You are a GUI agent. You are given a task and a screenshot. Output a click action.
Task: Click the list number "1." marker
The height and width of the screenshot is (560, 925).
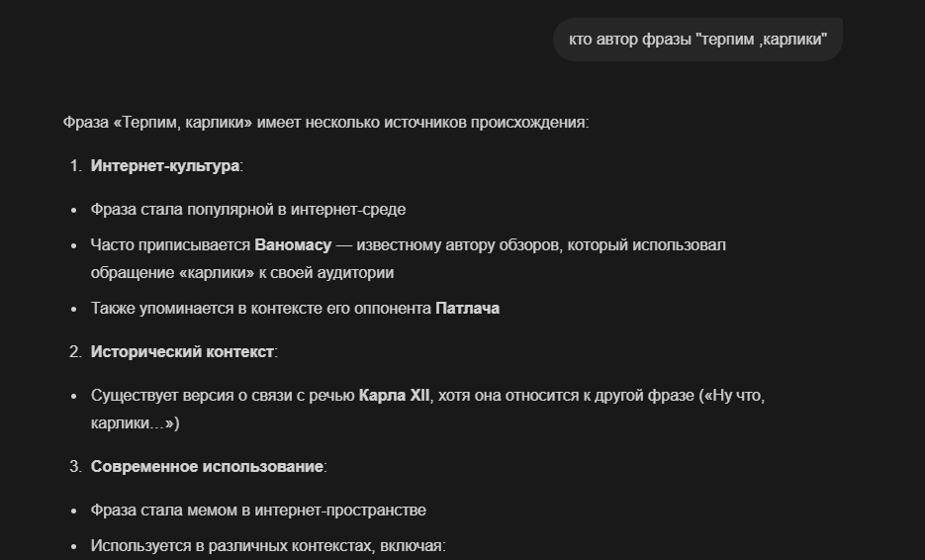pyautogui.click(x=75, y=165)
